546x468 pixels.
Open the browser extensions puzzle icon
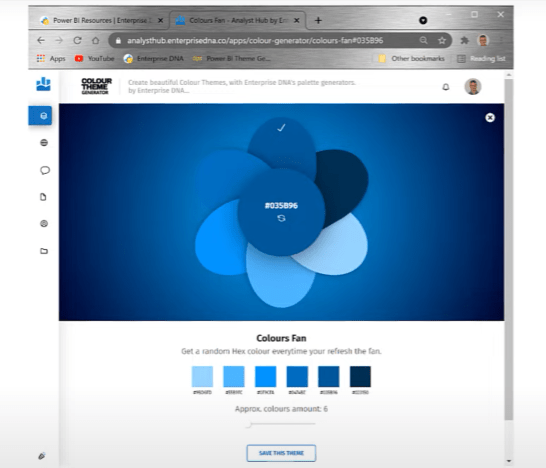(465, 40)
